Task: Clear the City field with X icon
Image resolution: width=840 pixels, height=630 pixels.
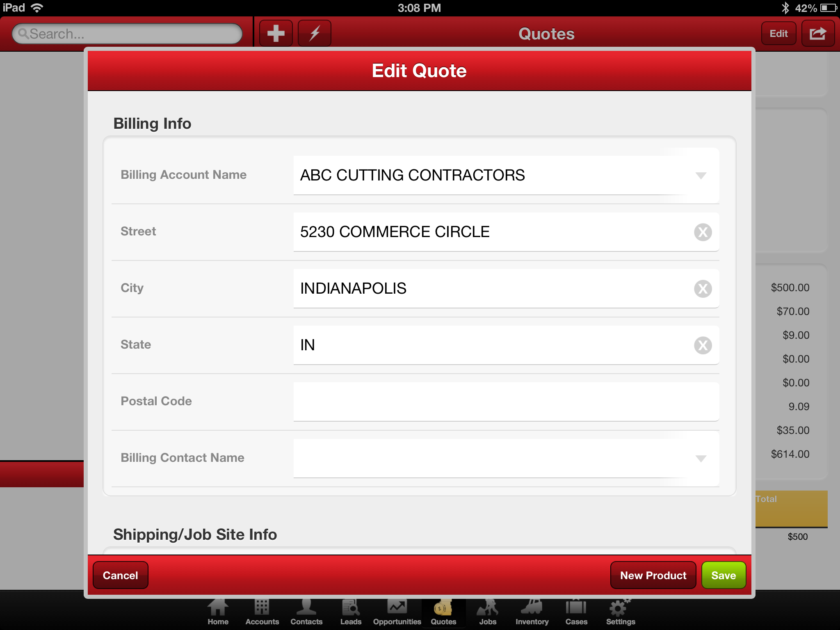Action: click(703, 289)
